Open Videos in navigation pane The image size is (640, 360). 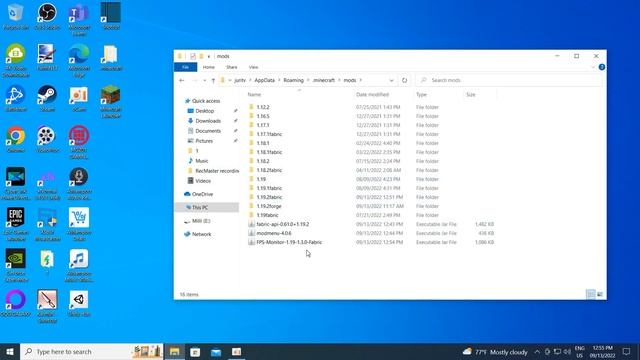pos(203,181)
